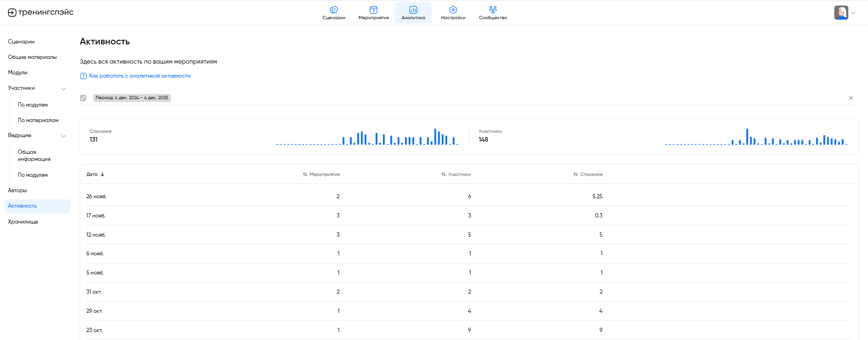Collapse the Участники sidebar section
868x340 pixels.
tap(63, 89)
